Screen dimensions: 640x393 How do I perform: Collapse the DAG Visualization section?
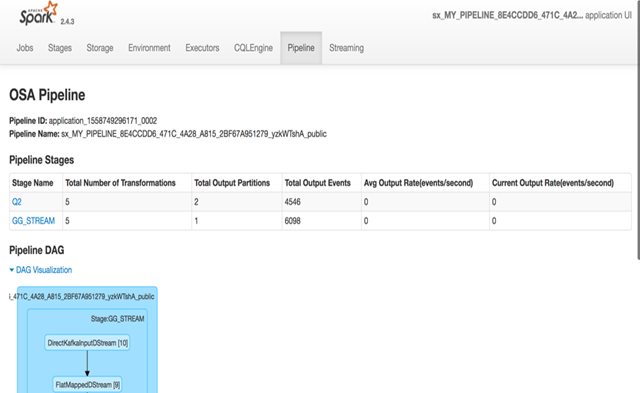point(41,270)
